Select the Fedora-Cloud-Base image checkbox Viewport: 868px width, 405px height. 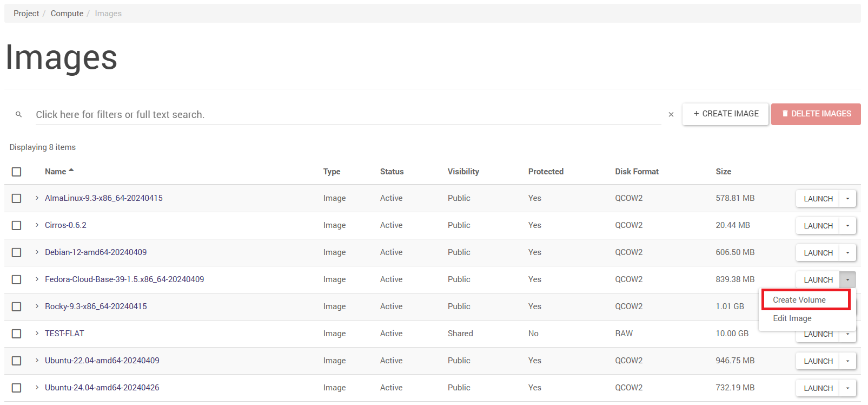coord(17,279)
